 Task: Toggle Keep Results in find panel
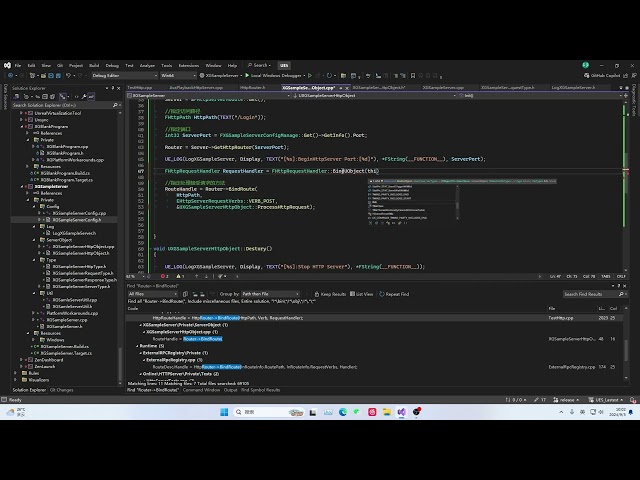(x=330, y=294)
